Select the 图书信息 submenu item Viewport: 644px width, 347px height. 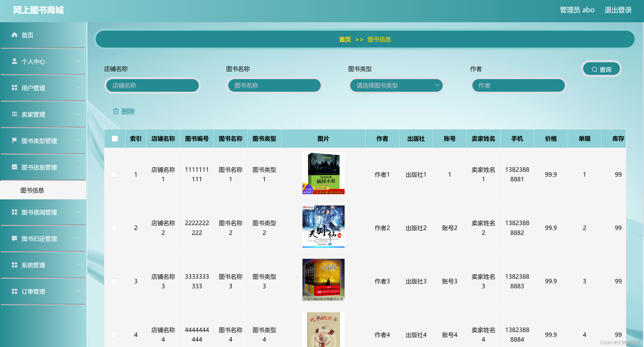click(x=32, y=190)
